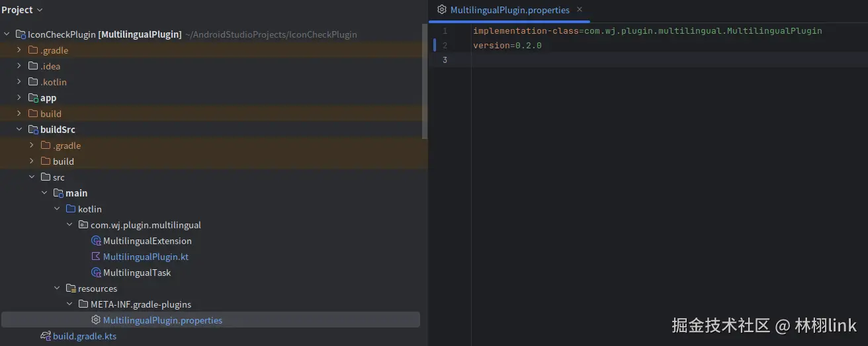Image resolution: width=868 pixels, height=346 pixels.
Task: Click the package icon of com.wj.plugin.multilingual
Action: [x=83, y=225]
